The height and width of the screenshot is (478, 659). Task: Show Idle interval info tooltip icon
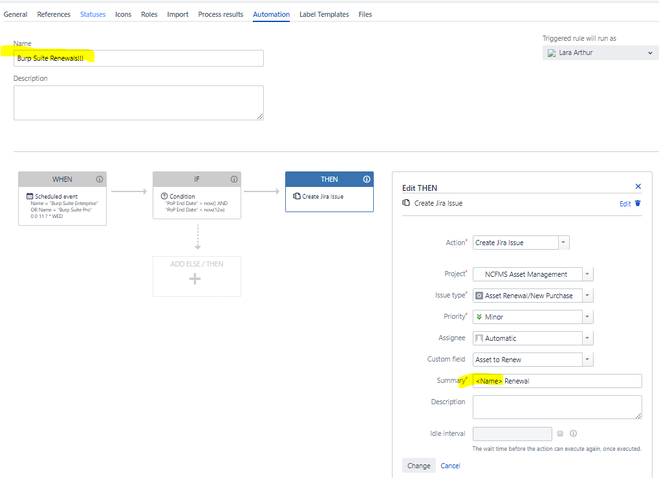tap(573, 433)
